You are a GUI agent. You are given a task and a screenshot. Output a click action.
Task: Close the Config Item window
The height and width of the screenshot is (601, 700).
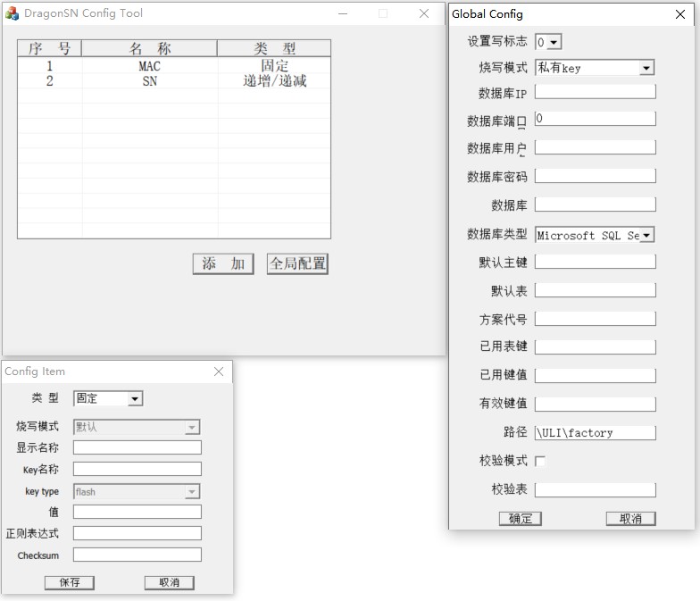pos(218,371)
